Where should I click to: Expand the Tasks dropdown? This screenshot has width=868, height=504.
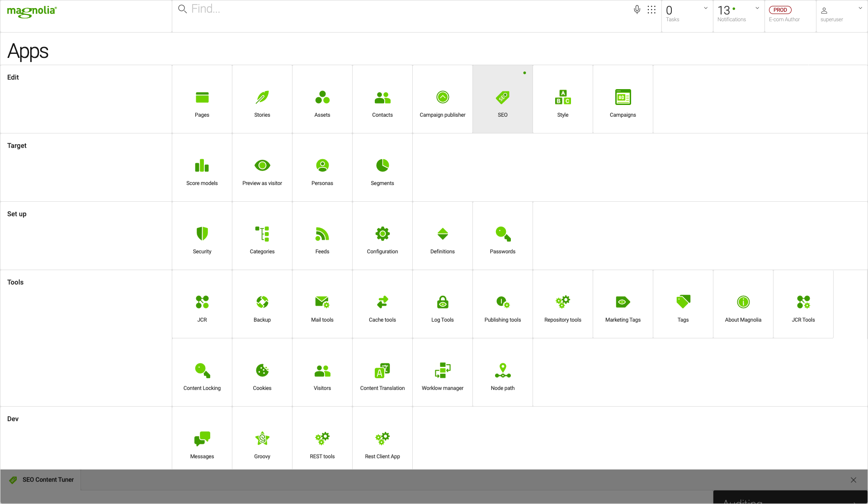(x=706, y=8)
